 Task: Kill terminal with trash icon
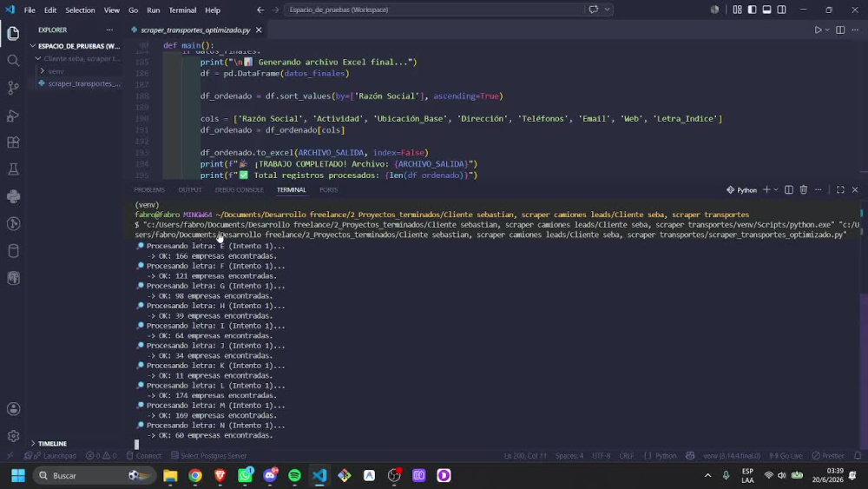tap(803, 190)
